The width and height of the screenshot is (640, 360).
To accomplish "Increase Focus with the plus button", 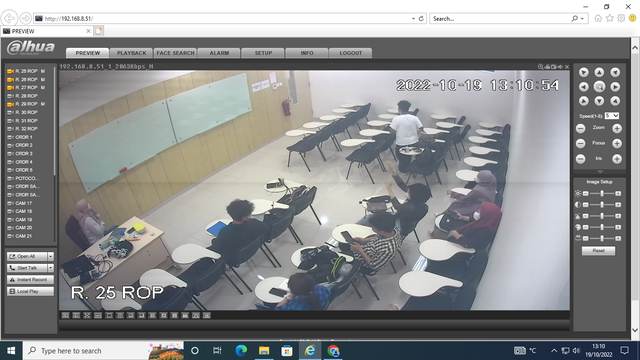I will click(x=617, y=143).
